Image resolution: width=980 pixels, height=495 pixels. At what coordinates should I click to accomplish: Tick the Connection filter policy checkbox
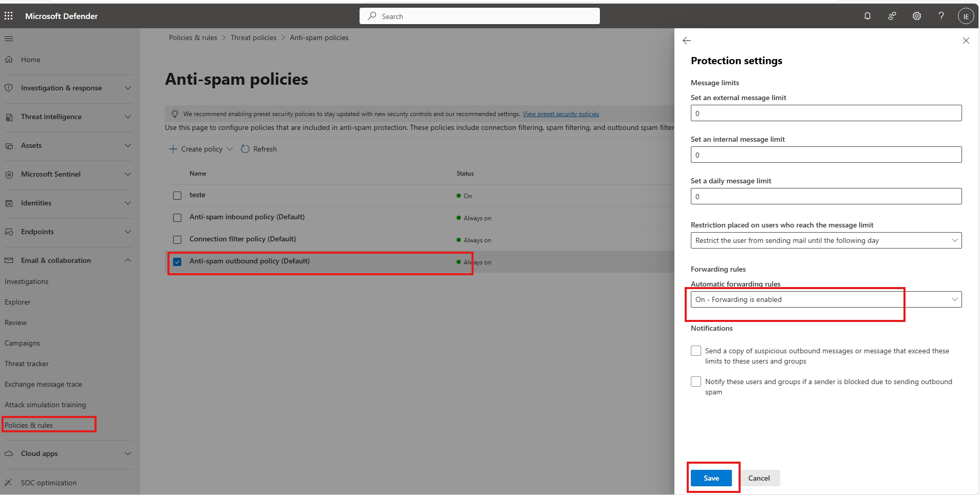177,240
